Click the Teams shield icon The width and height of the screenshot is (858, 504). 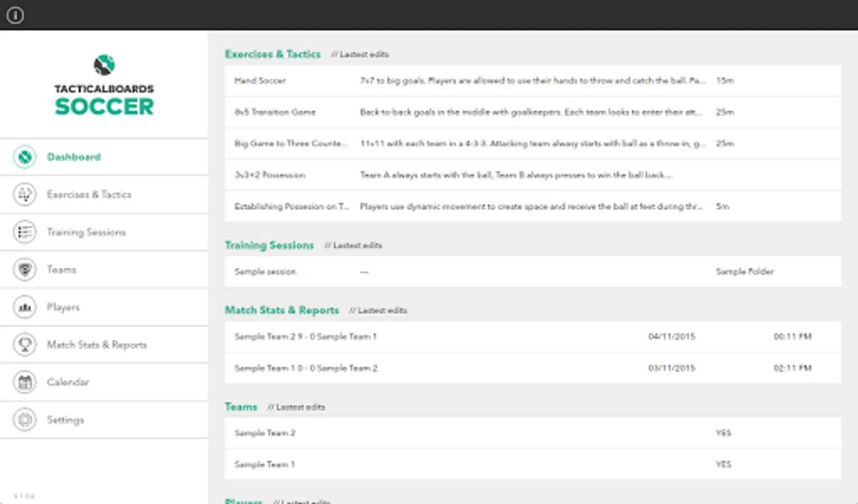click(x=25, y=269)
